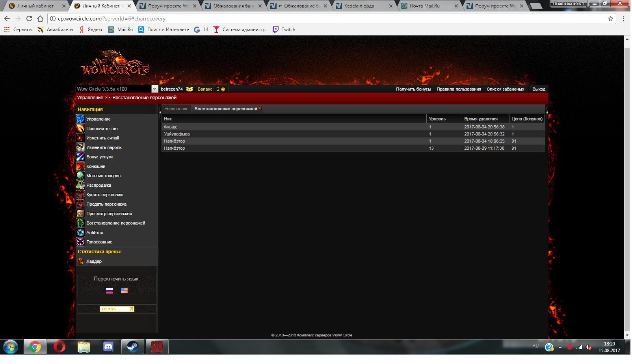Click the Голосование sidebar icon
This screenshot has height=364, width=632.
(80, 242)
